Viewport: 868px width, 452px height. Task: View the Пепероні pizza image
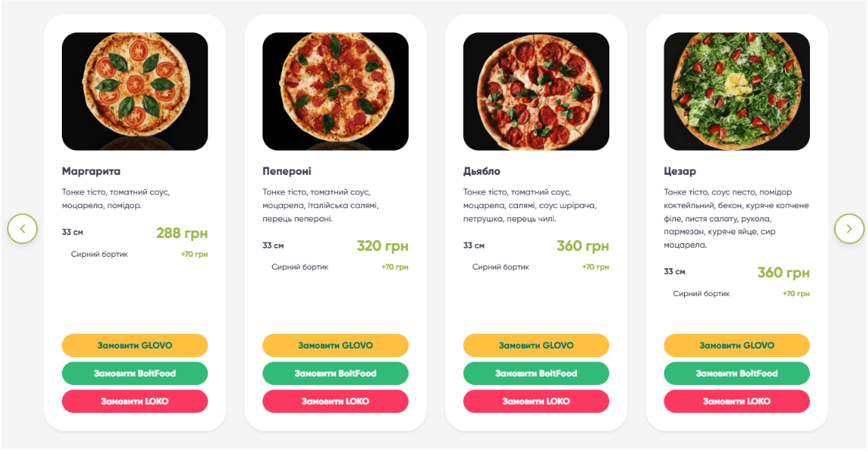pyautogui.click(x=335, y=90)
